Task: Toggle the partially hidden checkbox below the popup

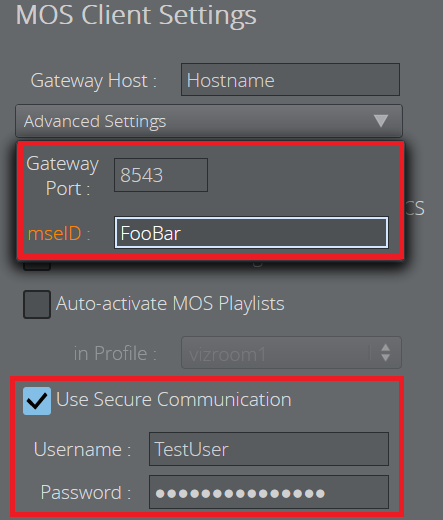Action: [x=37, y=266]
